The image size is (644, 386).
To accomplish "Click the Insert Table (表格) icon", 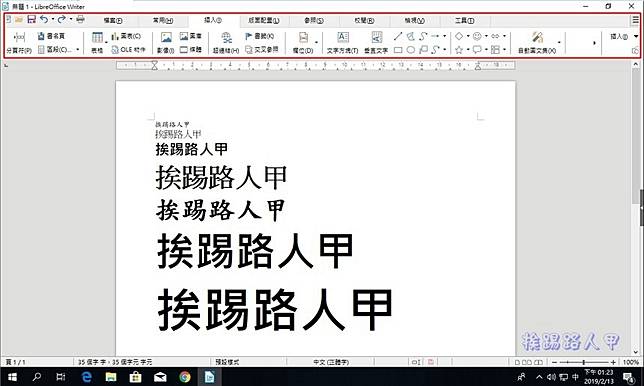I will (x=97, y=38).
